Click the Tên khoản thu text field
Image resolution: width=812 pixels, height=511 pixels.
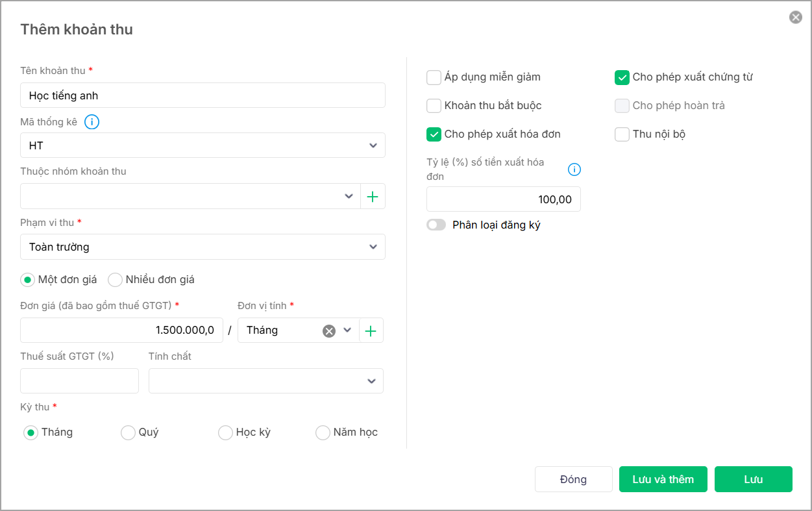203,95
